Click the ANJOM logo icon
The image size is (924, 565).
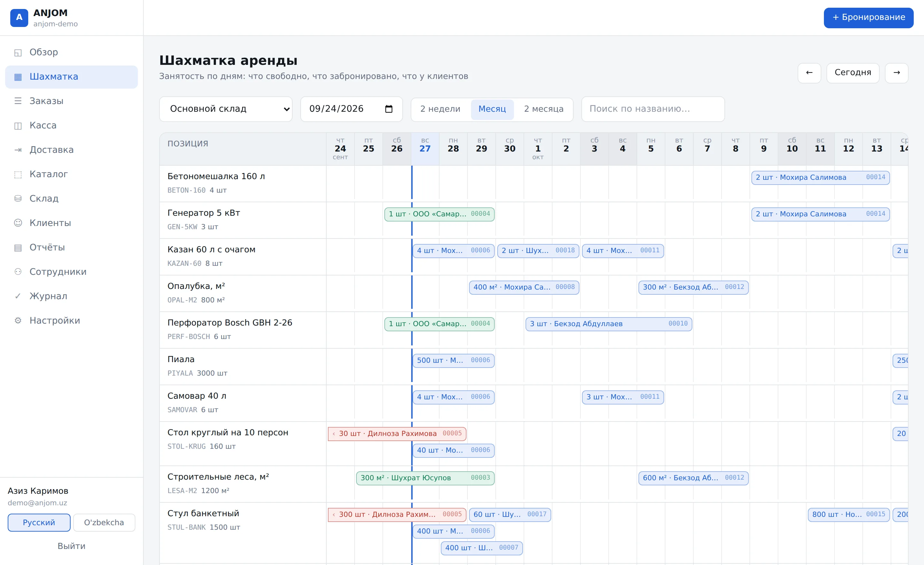(x=19, y=18)
